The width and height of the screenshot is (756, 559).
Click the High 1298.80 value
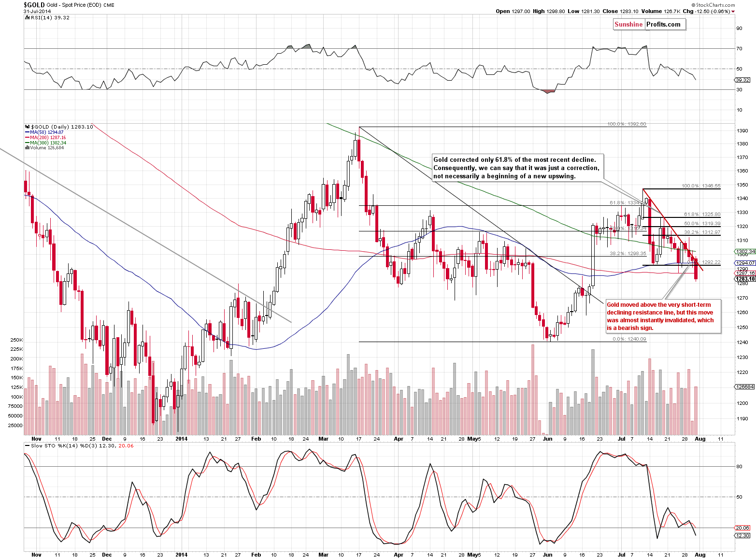(549, 11)
